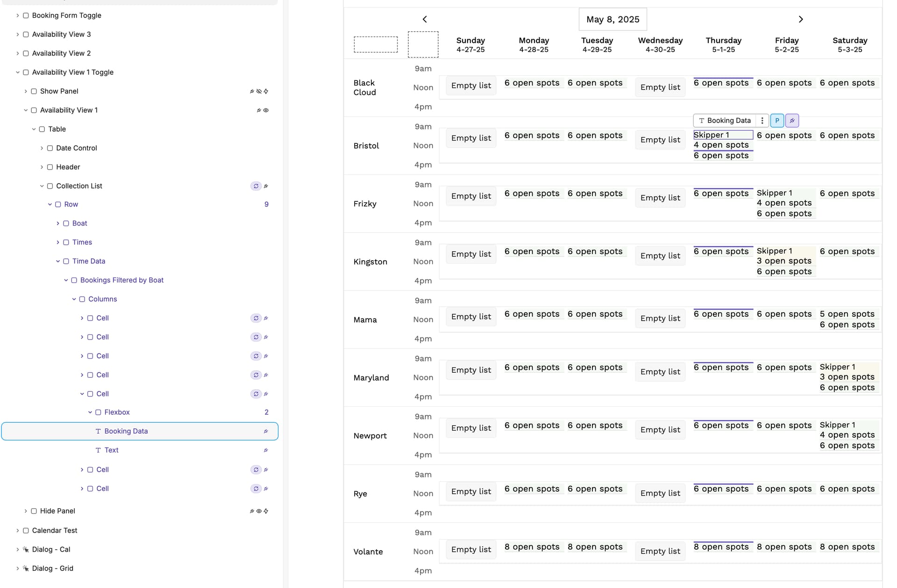
Task: Toggle the hidden-eye visibility icon on Show Panel
Action: coord(259,92)
